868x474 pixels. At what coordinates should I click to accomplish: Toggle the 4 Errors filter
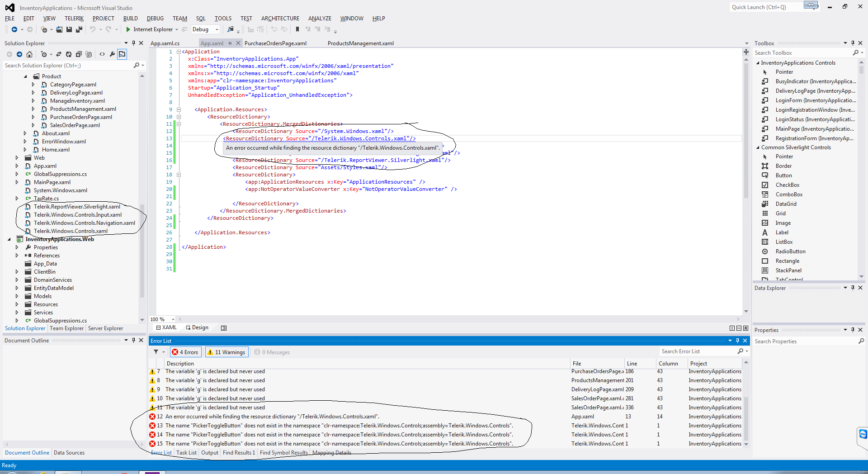pyautogui.click(x=185, y=352)
